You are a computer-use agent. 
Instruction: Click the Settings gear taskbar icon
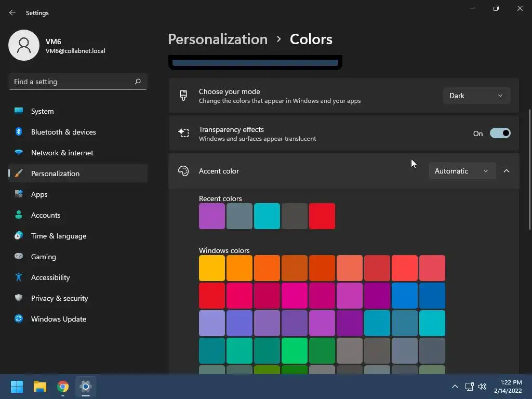click(86, 387)
